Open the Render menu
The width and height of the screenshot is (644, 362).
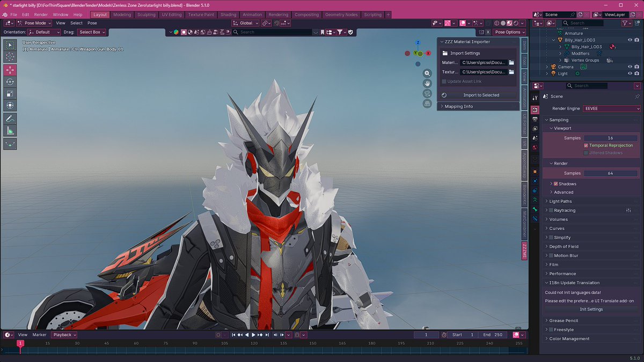coord(41,14)
